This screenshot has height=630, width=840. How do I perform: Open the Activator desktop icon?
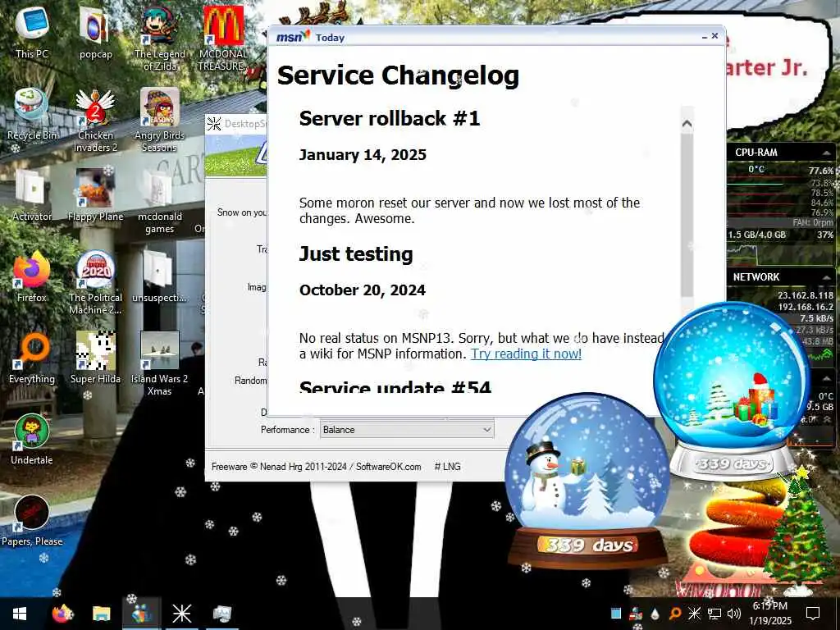[x=32, y=195]
